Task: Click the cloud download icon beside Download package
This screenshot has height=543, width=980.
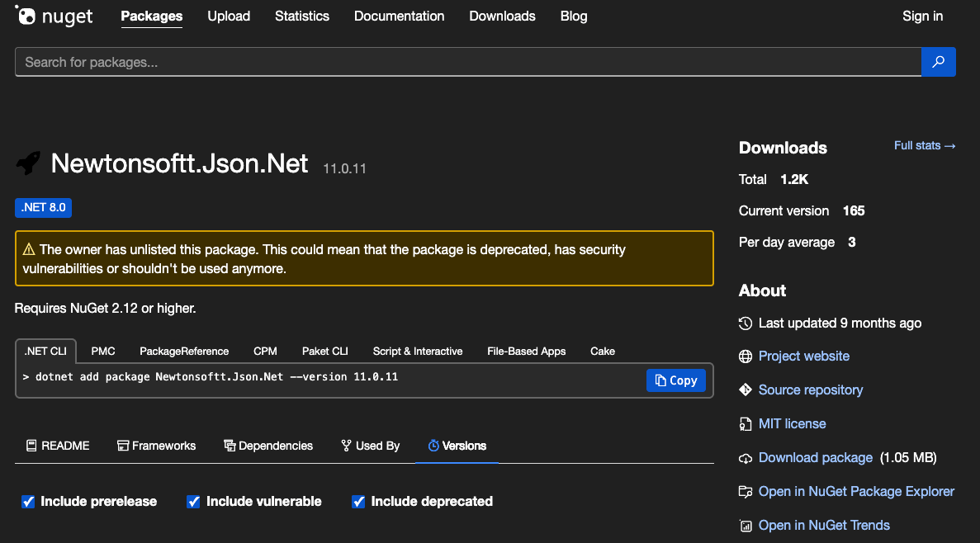Action: click(x=745, y=458)
